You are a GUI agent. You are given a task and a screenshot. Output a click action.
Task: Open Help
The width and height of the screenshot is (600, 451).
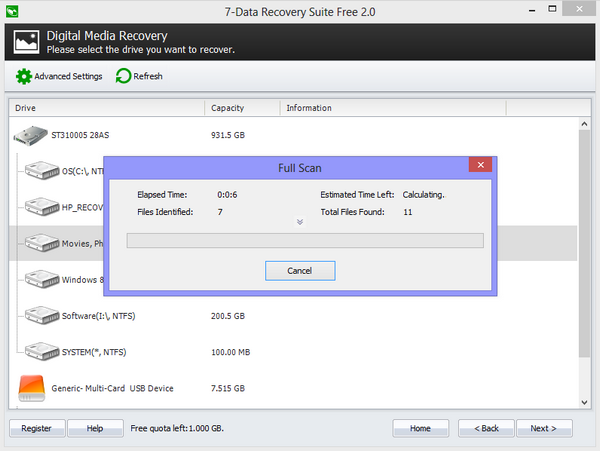(95, 428)
